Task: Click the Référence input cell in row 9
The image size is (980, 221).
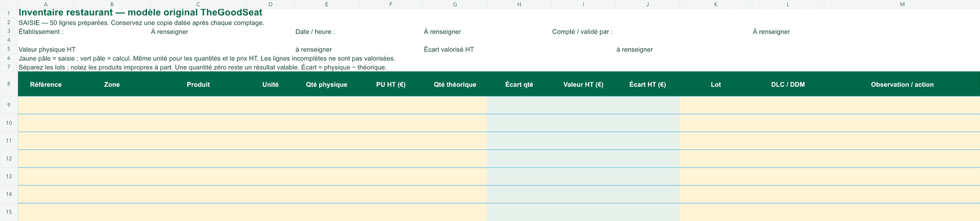Action: [x=46, y=105]
